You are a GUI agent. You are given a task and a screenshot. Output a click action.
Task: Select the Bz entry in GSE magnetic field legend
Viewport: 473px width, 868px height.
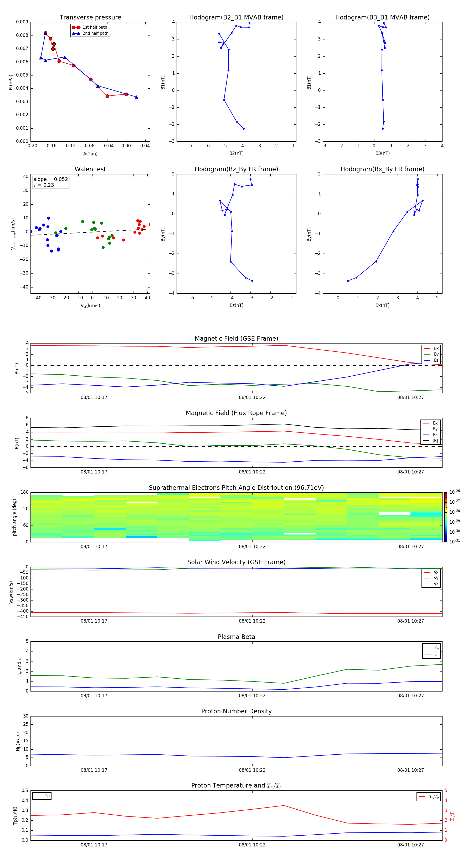pos(431,360)
